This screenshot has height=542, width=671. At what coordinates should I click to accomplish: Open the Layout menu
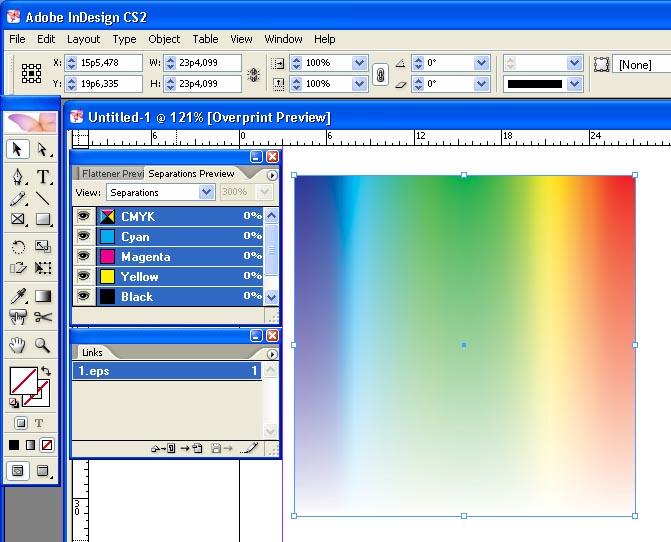point(83,39)
